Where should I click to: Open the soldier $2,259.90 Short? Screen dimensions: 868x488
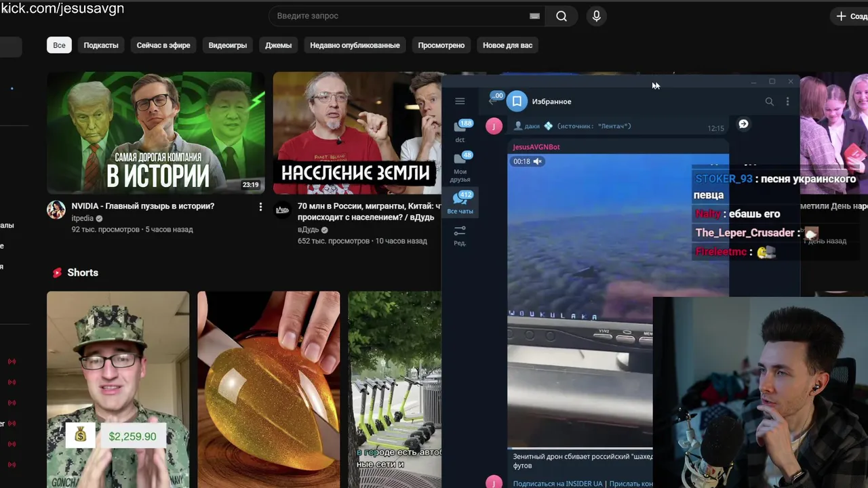(118, 389)
